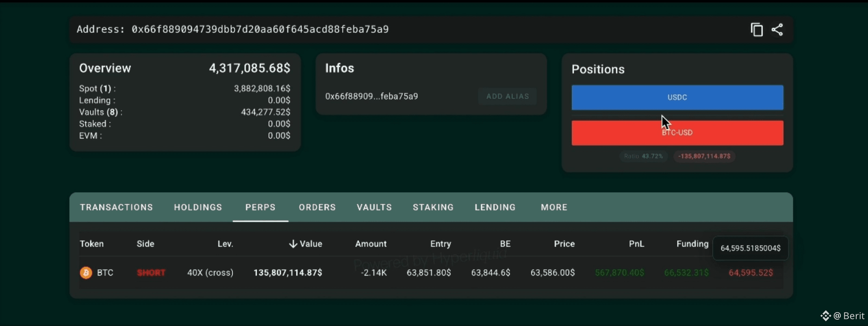
Task: Click the SHORT side label in BTC row
Action: pos(151,272)
